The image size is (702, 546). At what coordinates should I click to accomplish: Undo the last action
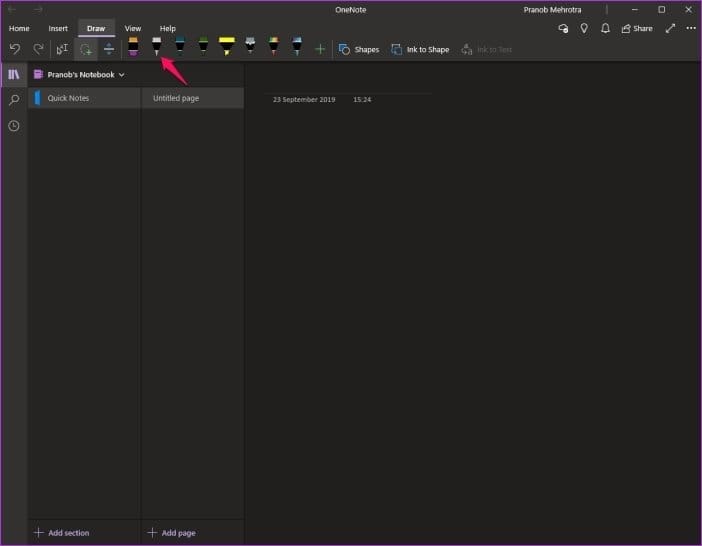click(x=15, y=49)
